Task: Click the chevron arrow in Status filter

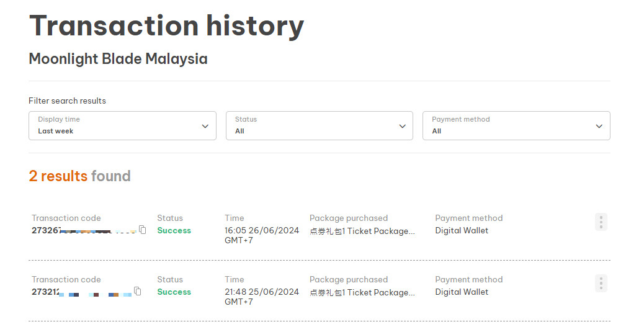Action: pos(402,126)
